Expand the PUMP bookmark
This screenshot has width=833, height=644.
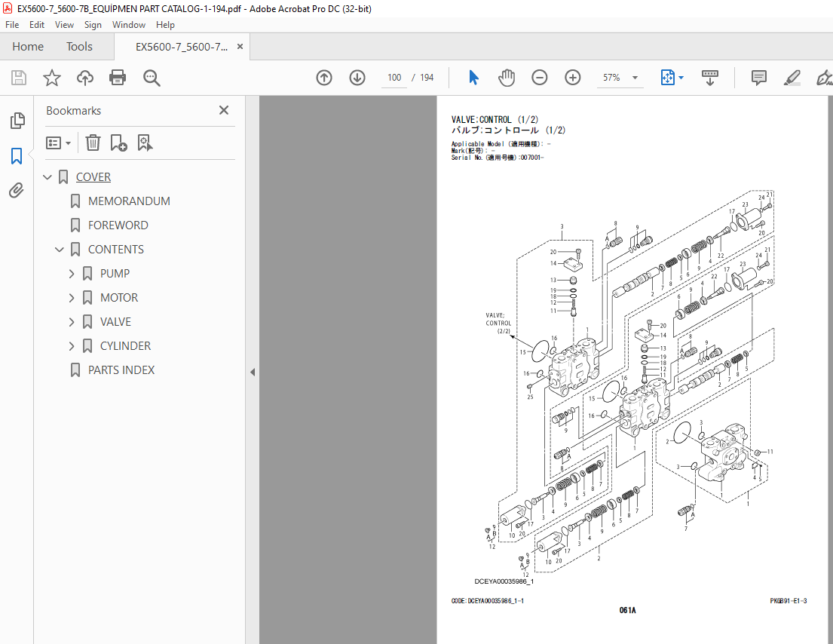72,274
